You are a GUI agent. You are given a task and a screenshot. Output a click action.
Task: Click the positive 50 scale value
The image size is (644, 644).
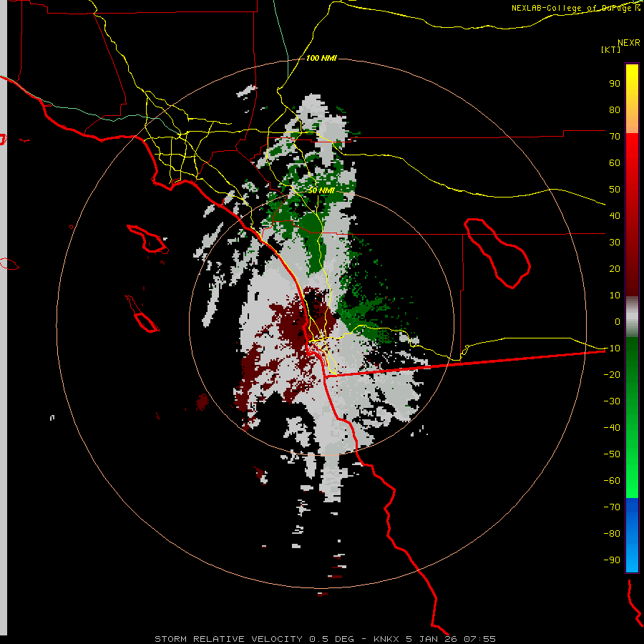[x=615, y=190]
